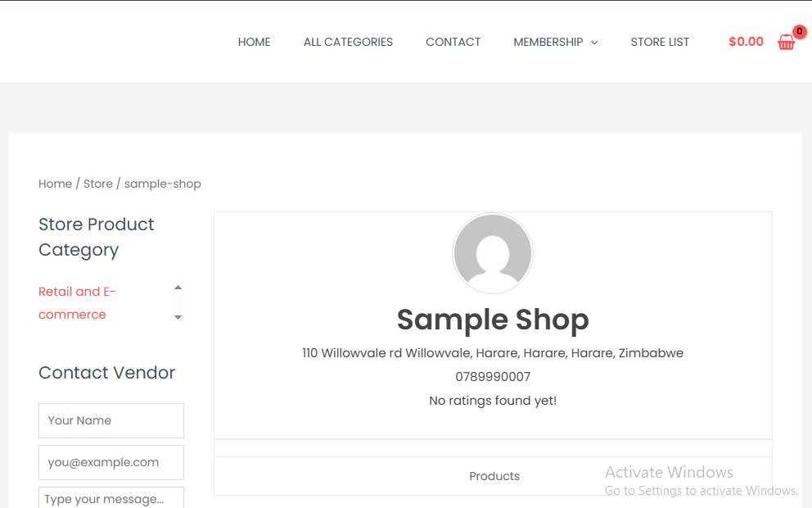Open All Categories menu item
This screenshot has height=508, width=812.
[x=348, y=42]
